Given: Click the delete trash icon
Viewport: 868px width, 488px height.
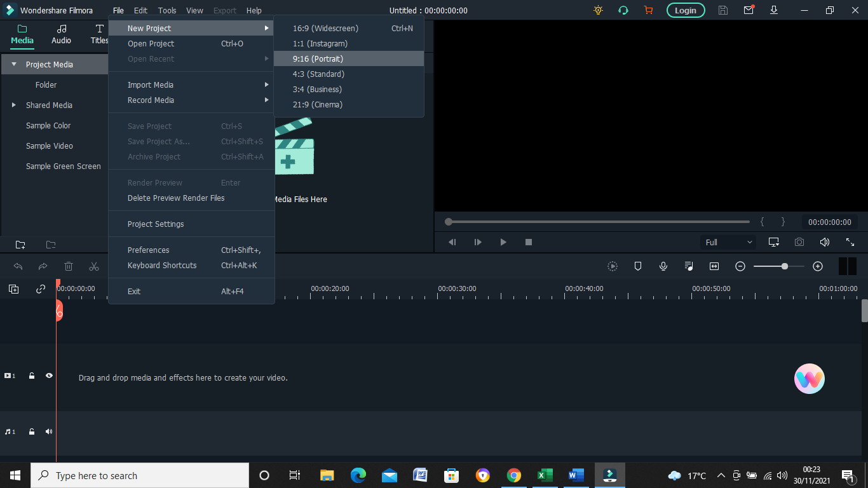Looking at the screenshot, I should (x=69, y=266).
